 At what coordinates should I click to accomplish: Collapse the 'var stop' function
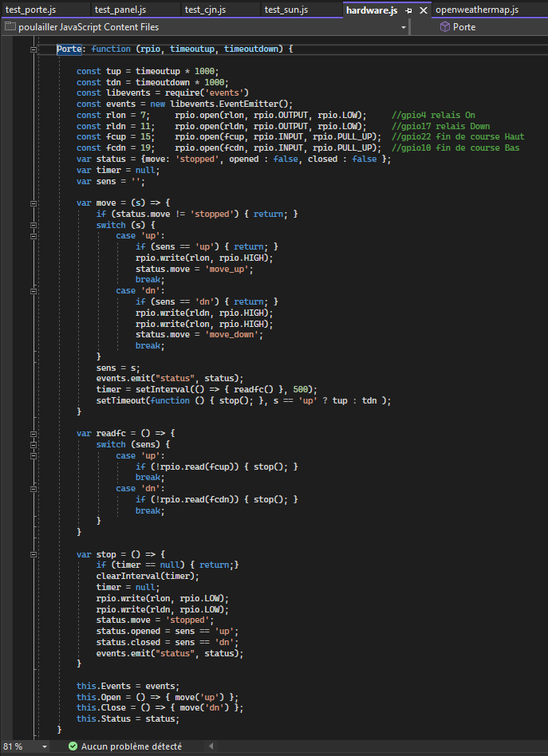tap(34, 553)
